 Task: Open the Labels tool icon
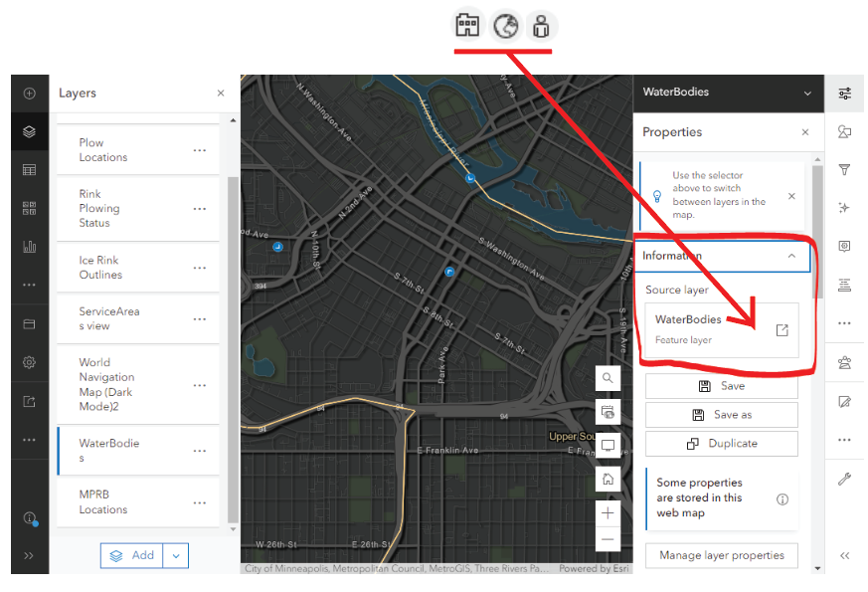tap(844, 285)
